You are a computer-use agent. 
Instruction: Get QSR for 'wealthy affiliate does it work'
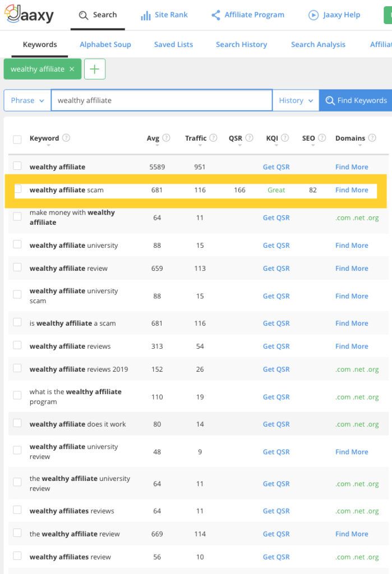pos(276,424)
